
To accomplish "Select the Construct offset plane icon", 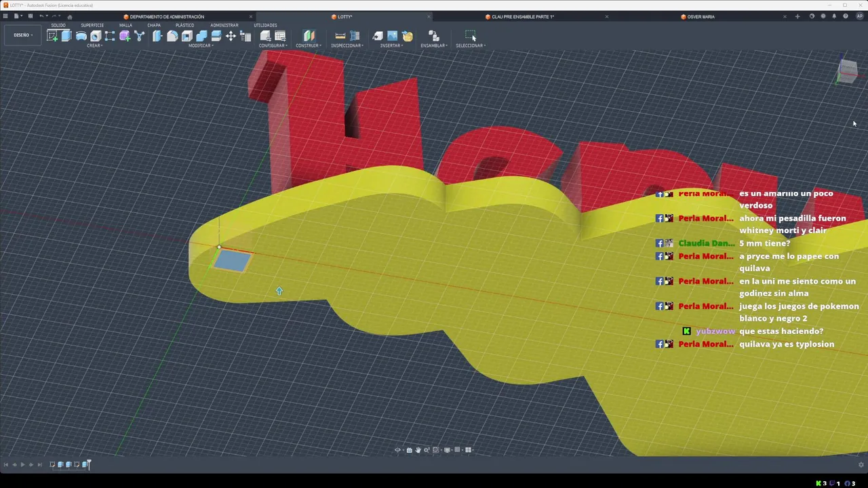I will (309, 36).
